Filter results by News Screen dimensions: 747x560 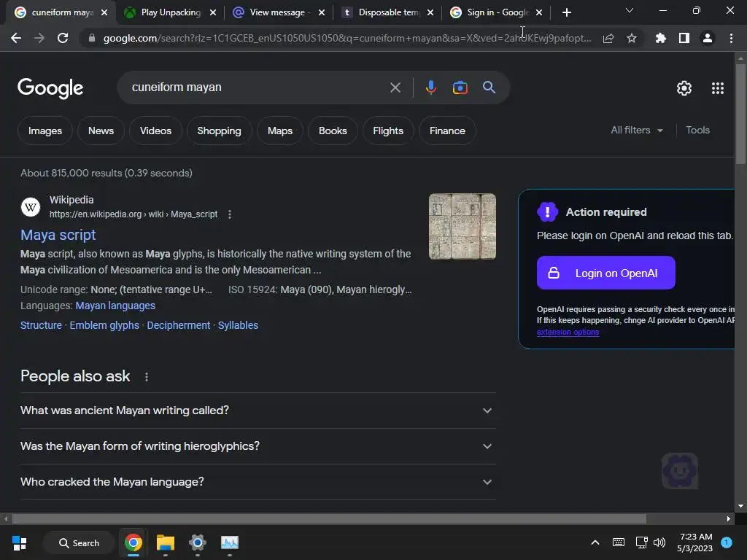point(101,131)
